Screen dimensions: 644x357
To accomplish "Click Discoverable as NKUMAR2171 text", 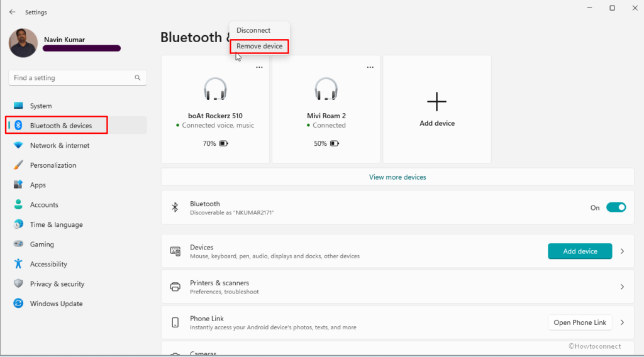I will click(x=231, y=212).
